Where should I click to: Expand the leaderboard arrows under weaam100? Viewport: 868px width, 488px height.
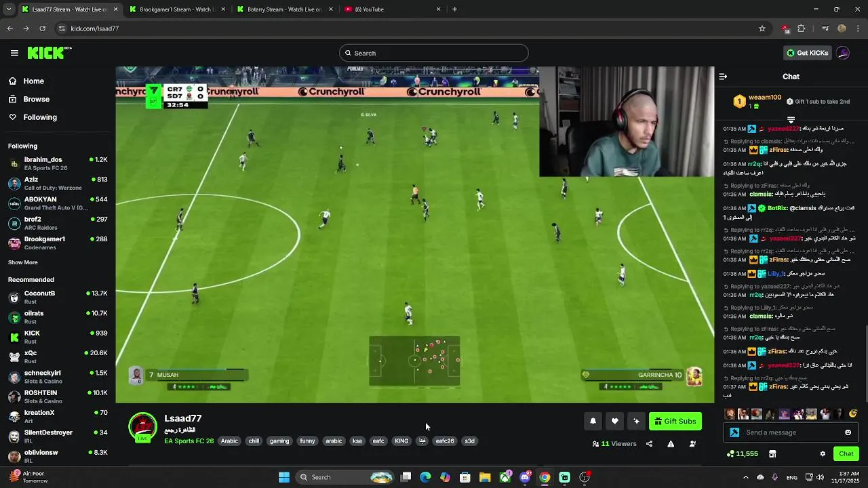(791, 119)
